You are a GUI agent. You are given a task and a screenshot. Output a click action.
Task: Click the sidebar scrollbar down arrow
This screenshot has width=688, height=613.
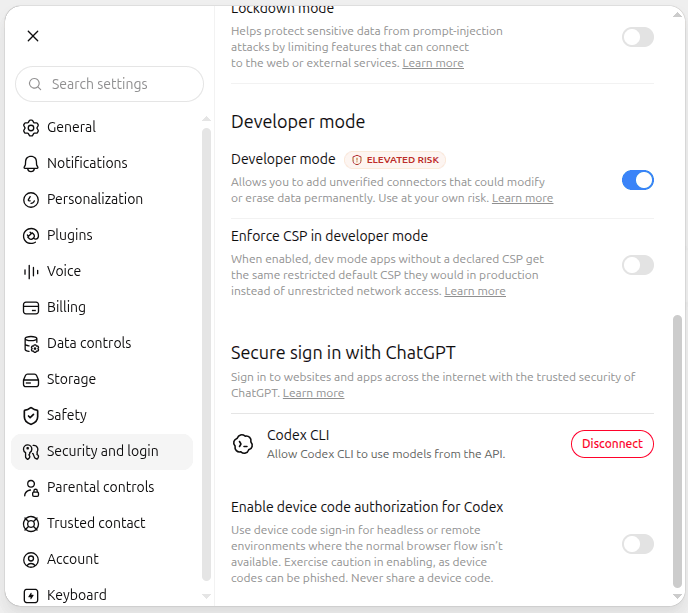coord(206,596)
